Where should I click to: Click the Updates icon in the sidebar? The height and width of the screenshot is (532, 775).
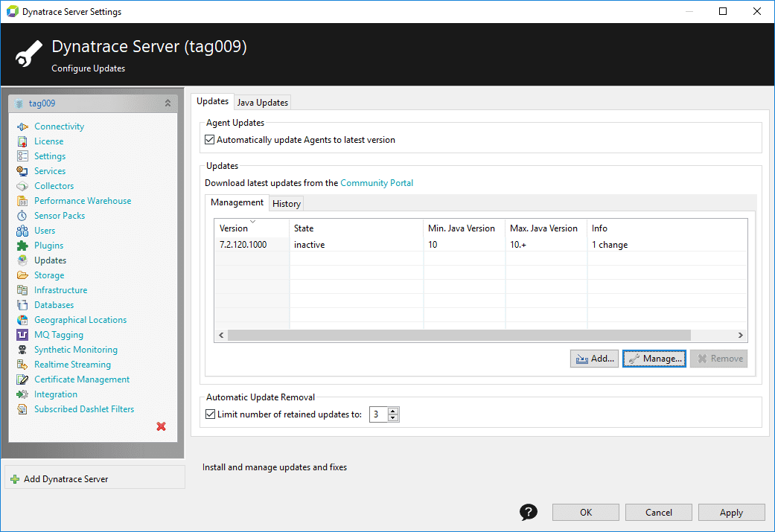[22, 260]
